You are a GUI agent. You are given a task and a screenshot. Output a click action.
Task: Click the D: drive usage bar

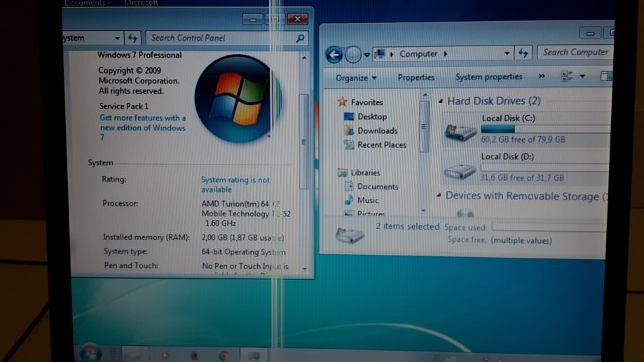546,167
